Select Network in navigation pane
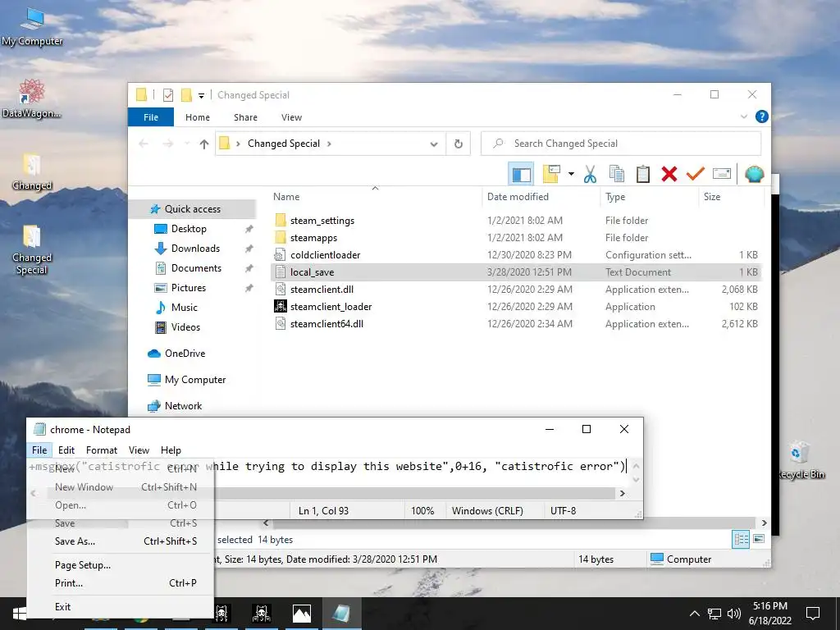840x630 pixels. [x=183, y=406]
